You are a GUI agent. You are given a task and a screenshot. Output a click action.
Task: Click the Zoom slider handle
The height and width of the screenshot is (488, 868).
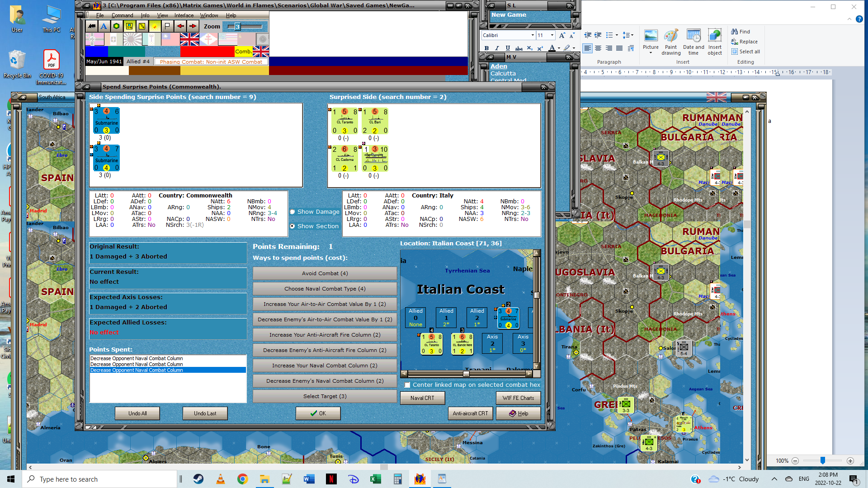[x=237, y=27]
